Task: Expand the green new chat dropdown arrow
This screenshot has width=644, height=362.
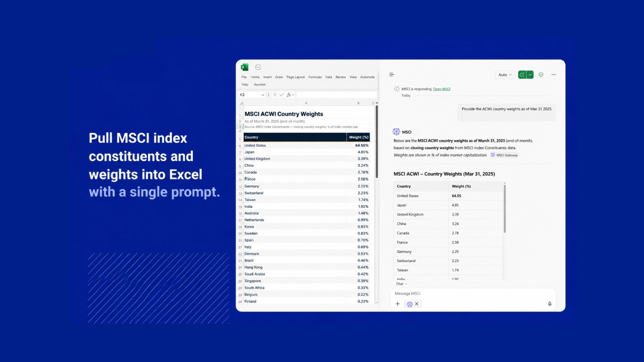Action: [x=530, y=74]
